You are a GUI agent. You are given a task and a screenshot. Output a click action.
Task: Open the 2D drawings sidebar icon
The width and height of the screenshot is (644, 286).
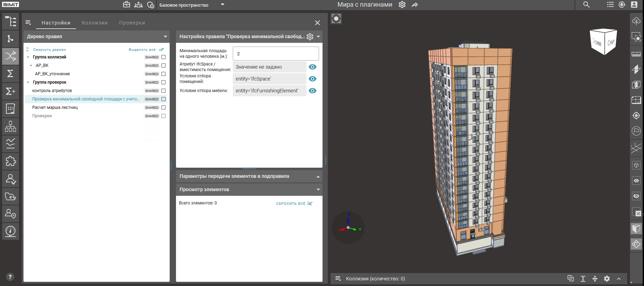tap(11, 109)
